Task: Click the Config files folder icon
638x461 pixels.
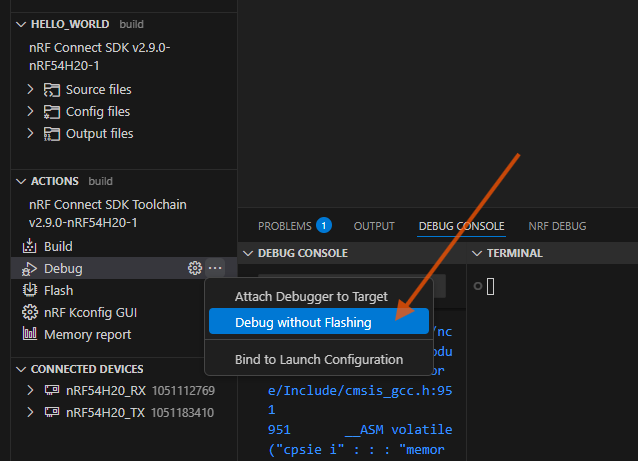Action: [52, 111]
